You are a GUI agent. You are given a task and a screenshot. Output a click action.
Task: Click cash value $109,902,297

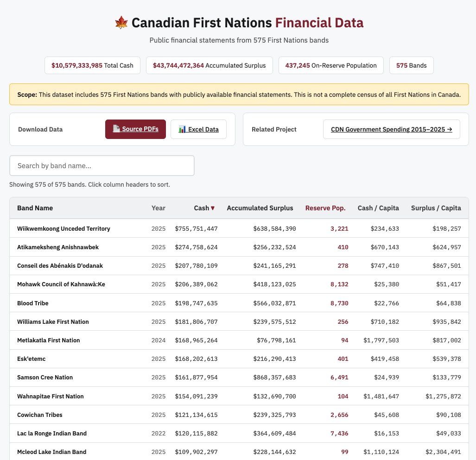(x=196, y=452)
